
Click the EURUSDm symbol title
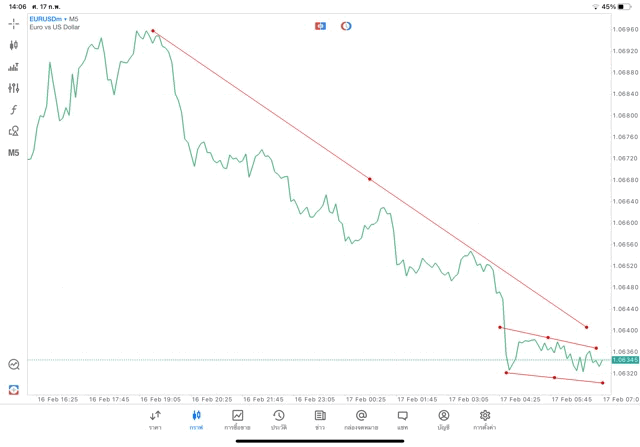tap(47, 18)
